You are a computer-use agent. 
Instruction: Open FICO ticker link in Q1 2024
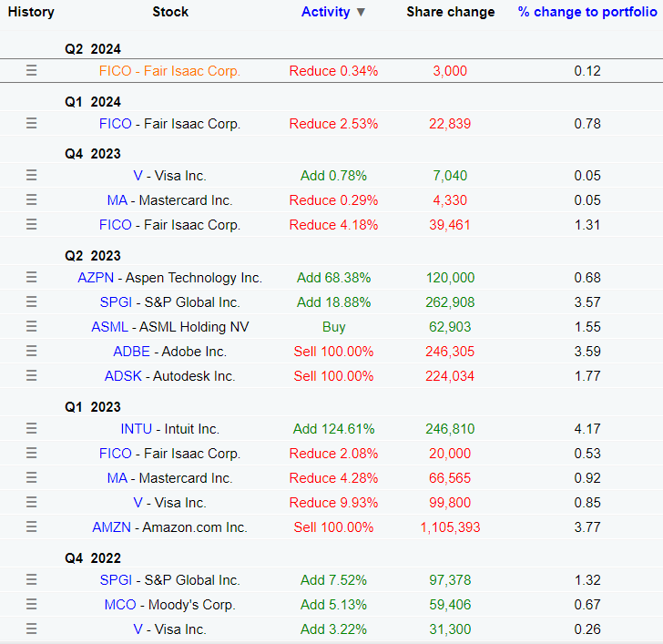(116, 124)
